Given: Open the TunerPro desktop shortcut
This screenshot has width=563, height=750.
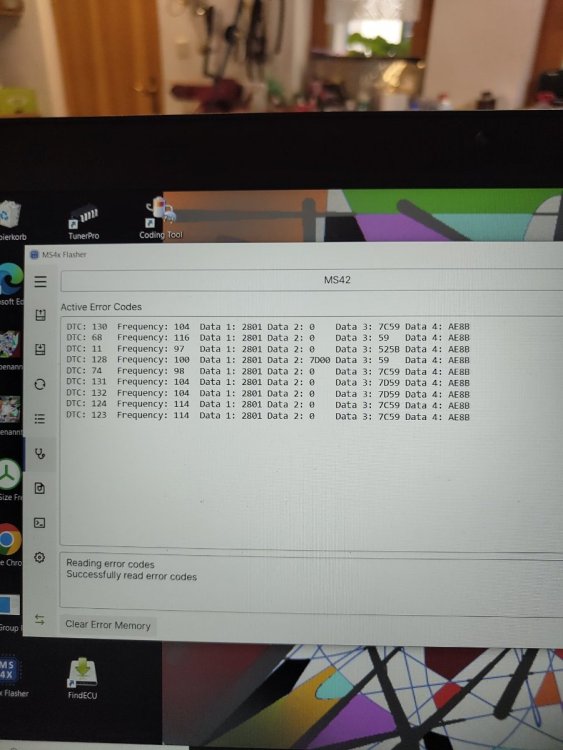Looking at the screenshot, I should (84, 223).
